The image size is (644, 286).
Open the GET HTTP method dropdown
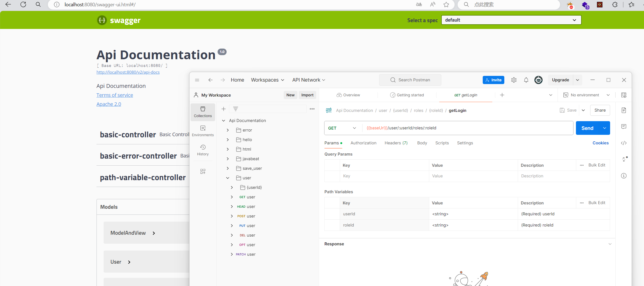[x=342, y=128]
